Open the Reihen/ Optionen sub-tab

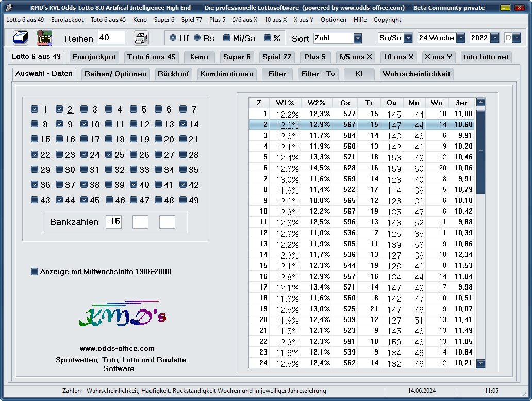pyautogui.click(x=115, y=74)
